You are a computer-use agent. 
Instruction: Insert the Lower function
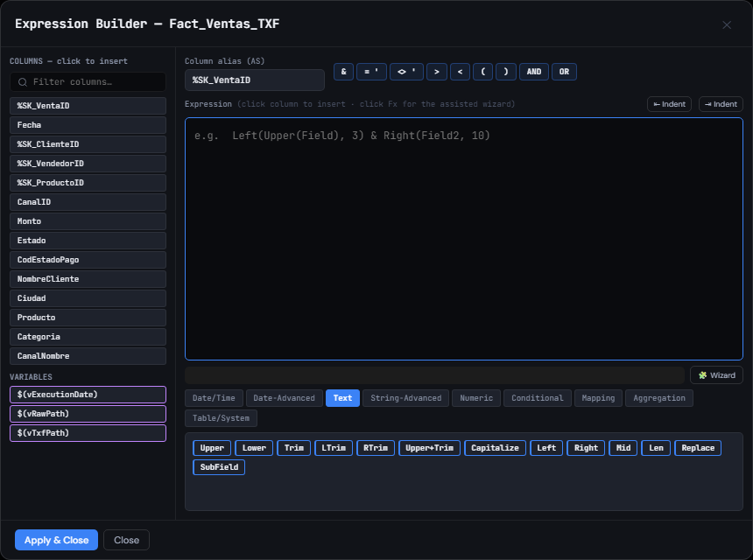tap(254, 448)
